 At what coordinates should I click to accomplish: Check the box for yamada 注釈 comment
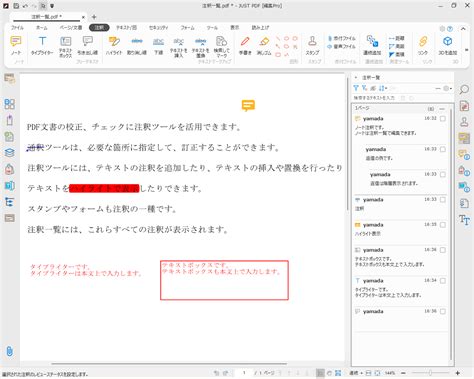click(443, 200)
